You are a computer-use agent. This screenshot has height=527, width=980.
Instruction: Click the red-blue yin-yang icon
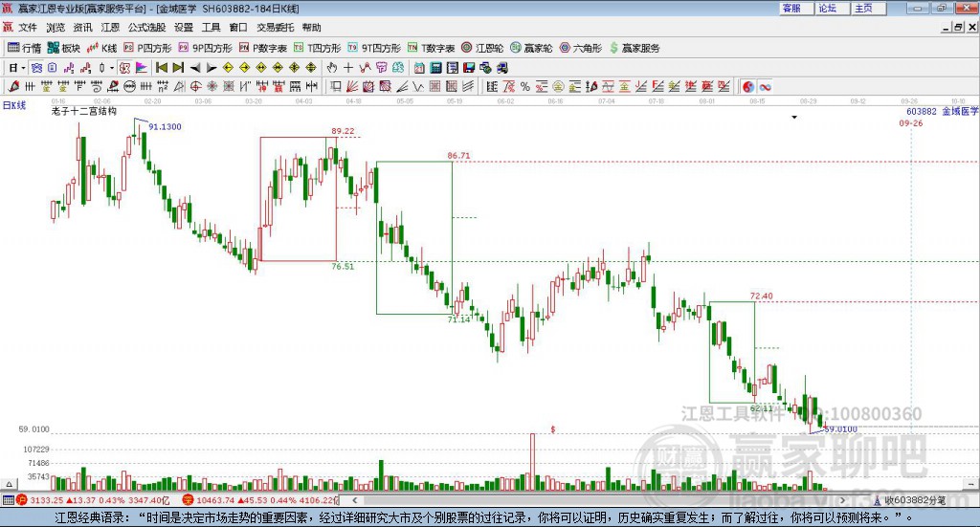pyautogui.click(x=748, y=86)
